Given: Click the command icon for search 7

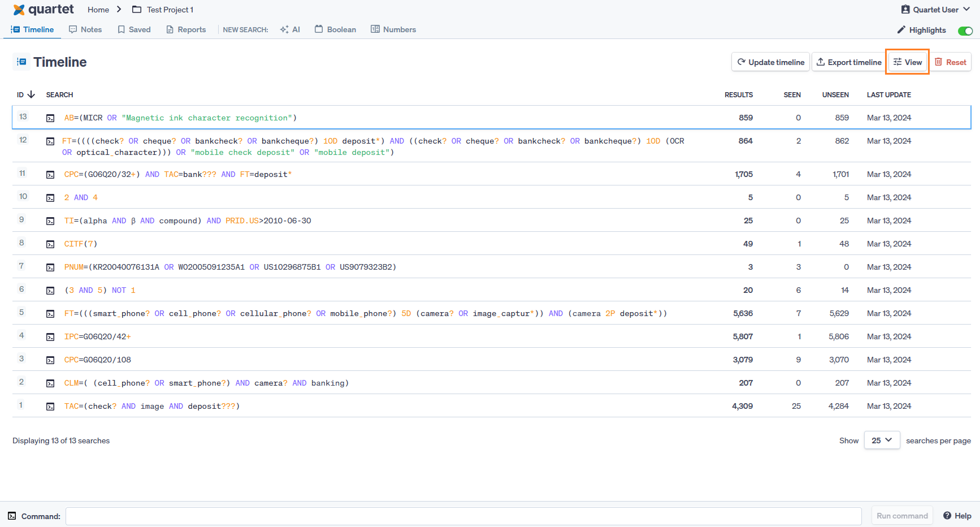Looking at the screenshot, I should (x=50, y=267).
